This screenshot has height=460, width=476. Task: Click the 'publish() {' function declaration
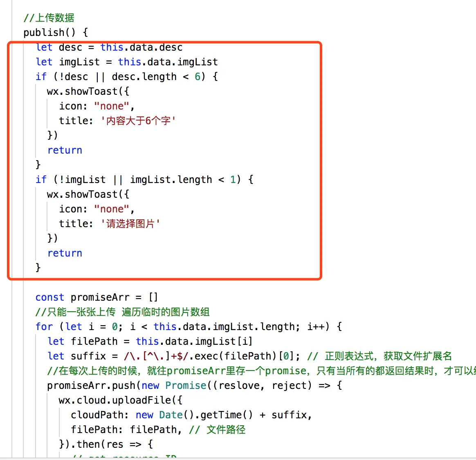[56, 32]
